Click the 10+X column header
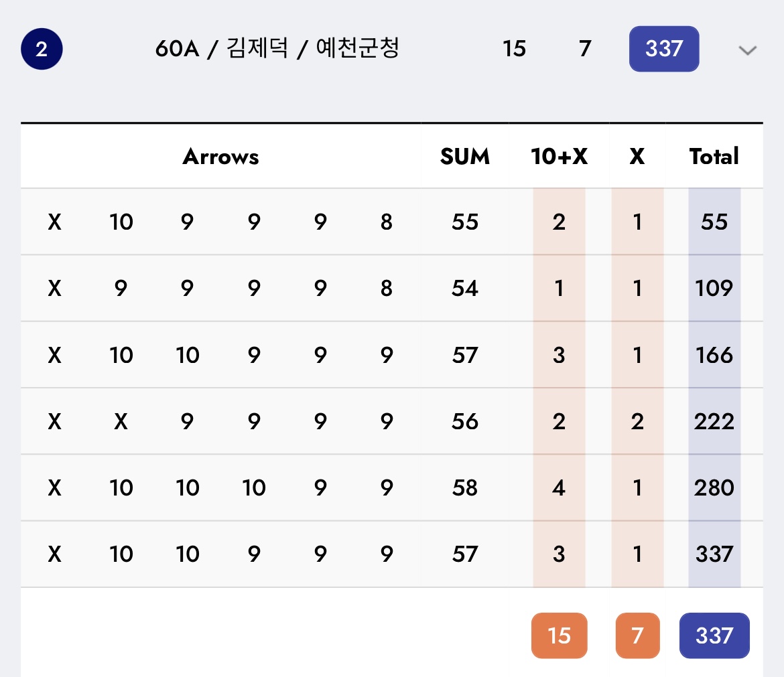 (x=559, y=157)
